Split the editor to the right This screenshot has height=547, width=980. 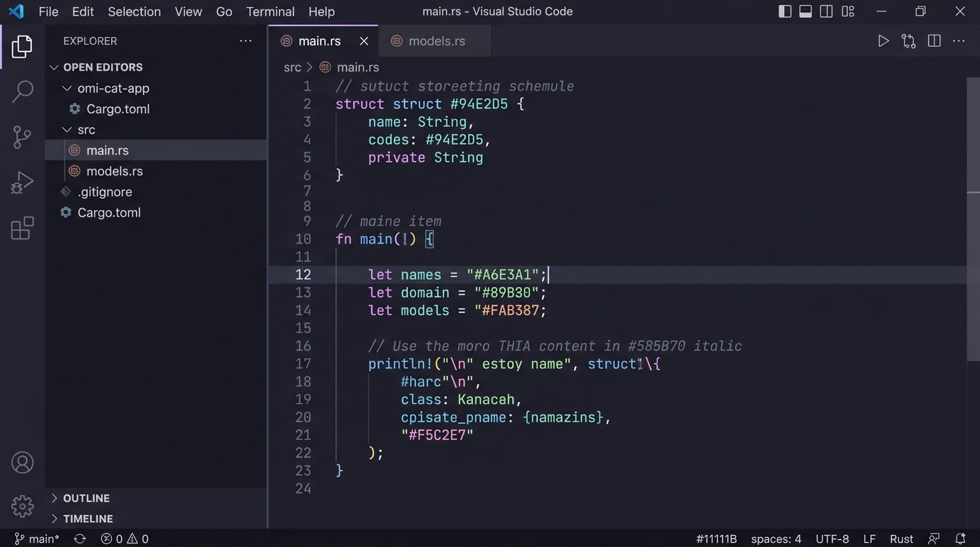934,41
